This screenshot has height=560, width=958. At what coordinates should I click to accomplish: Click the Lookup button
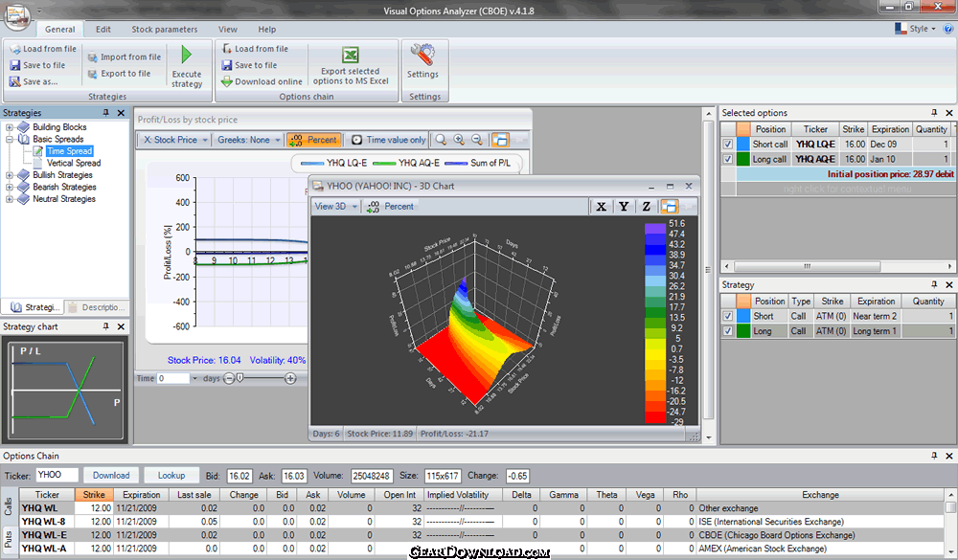click(x=171, y=476)
